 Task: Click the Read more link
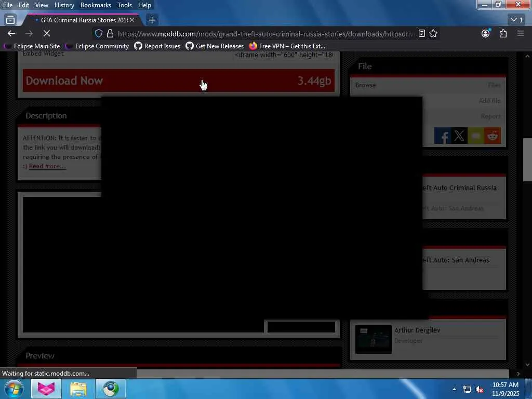pyautogui.click(x=47, y=166)
